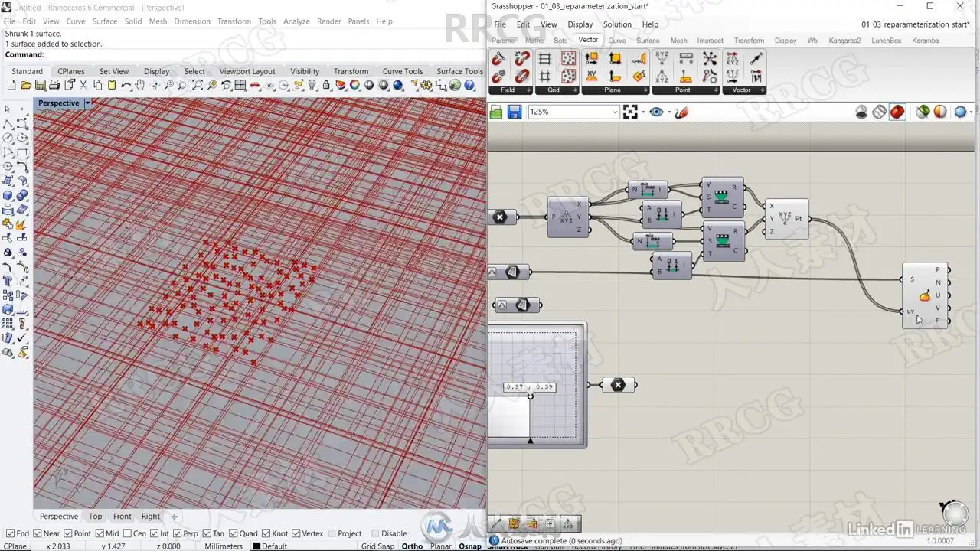Toggle the Int osnap checkbox

click(x=154, y=533)
